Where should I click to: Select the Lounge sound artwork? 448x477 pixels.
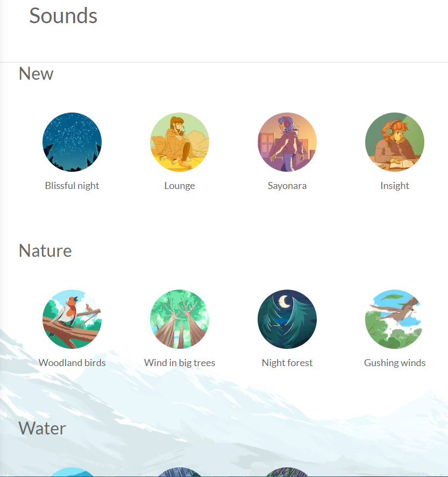tap(180, 142)
